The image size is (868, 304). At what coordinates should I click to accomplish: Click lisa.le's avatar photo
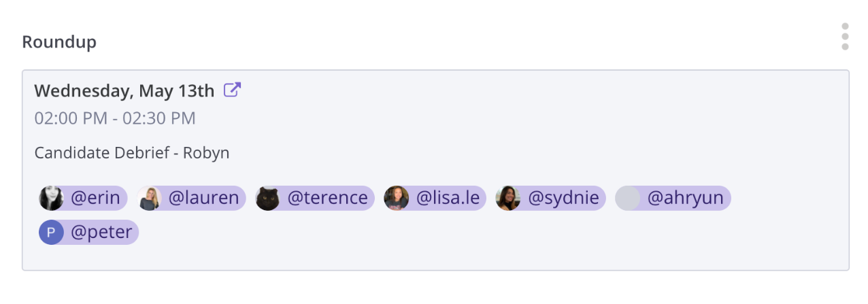click(397, 198)
